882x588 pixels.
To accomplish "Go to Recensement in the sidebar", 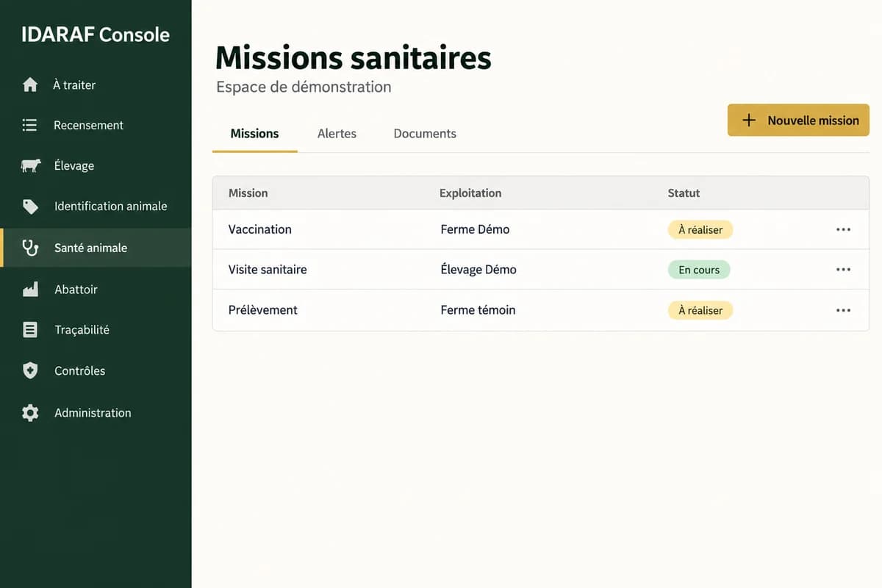I will pyautogui.click(x=96, y=125).
